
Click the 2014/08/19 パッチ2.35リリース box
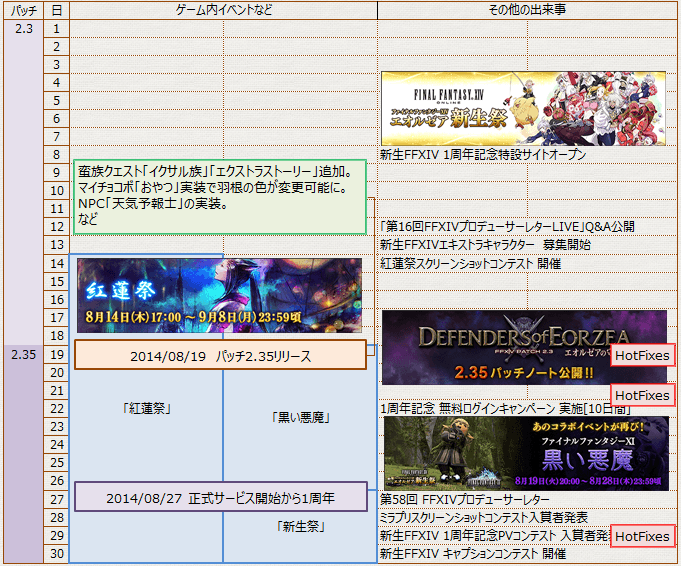click(221, 355)
